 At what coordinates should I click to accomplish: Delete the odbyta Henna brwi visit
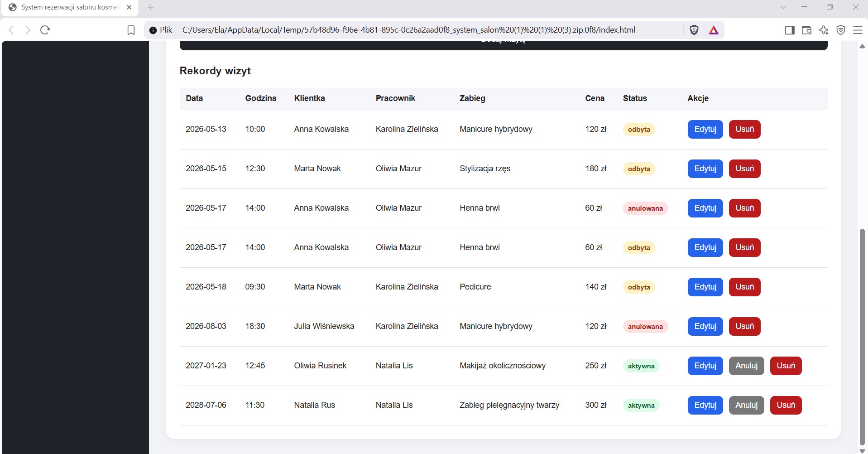744,247
